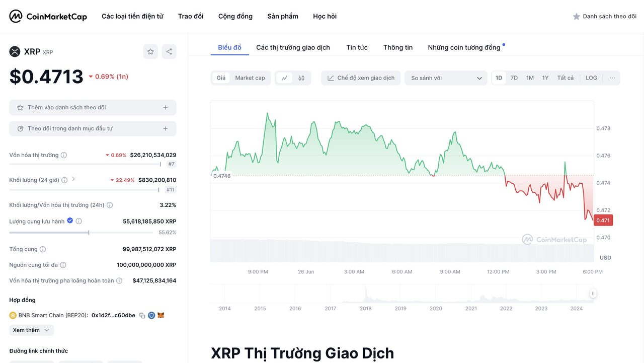Open Cộng đồng menu
644x363 pixels.
point(235,17)
